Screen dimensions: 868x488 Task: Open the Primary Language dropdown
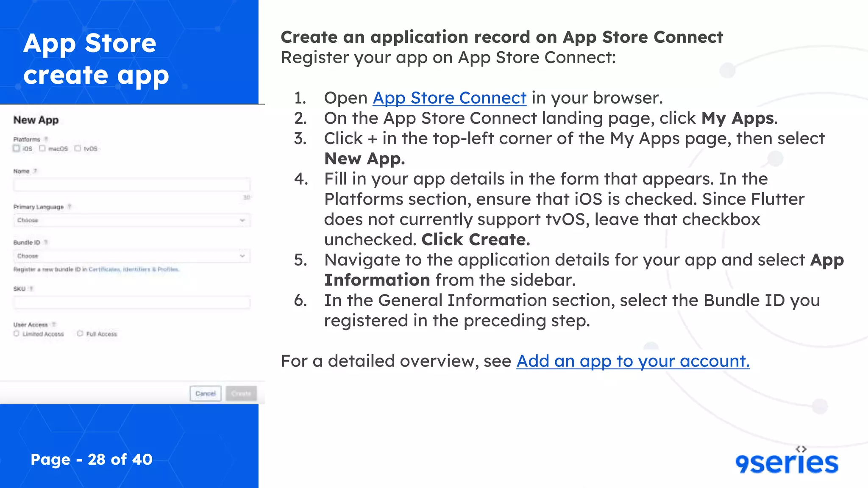132,220
